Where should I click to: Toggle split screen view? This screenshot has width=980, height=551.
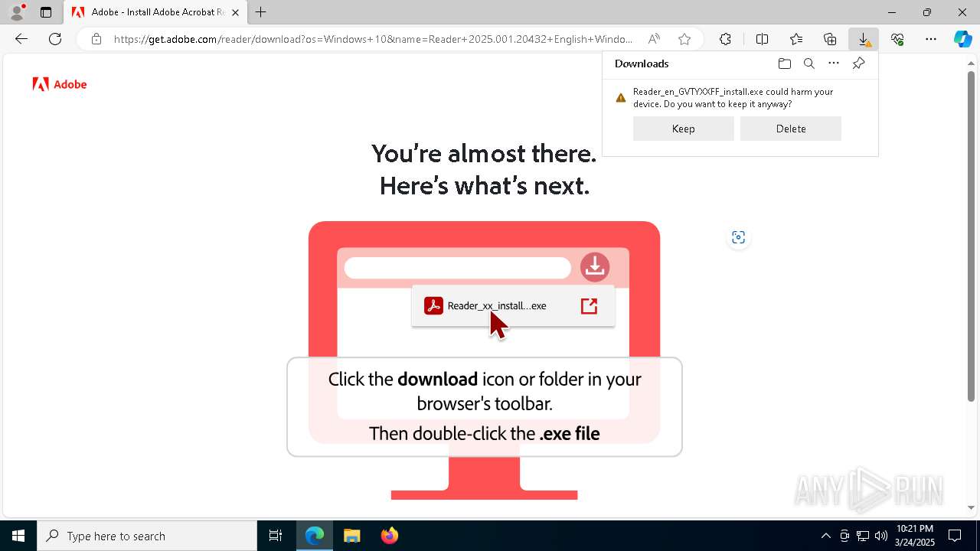(x=762, y=39)
